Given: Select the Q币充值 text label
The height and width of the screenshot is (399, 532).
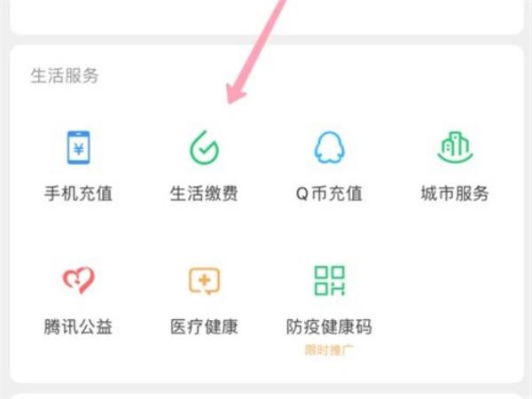Looking at the screenshot, I should point(330,193).
